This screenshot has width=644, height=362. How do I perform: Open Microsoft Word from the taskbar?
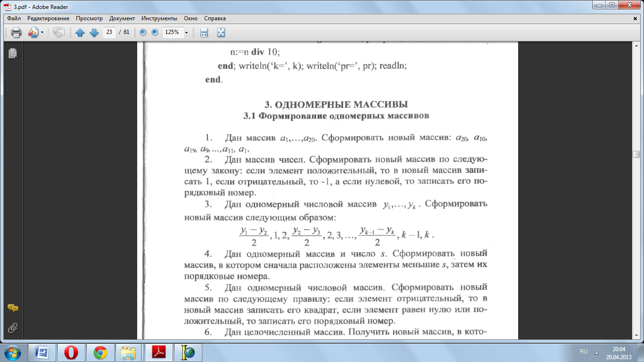[x=42, y=353]
